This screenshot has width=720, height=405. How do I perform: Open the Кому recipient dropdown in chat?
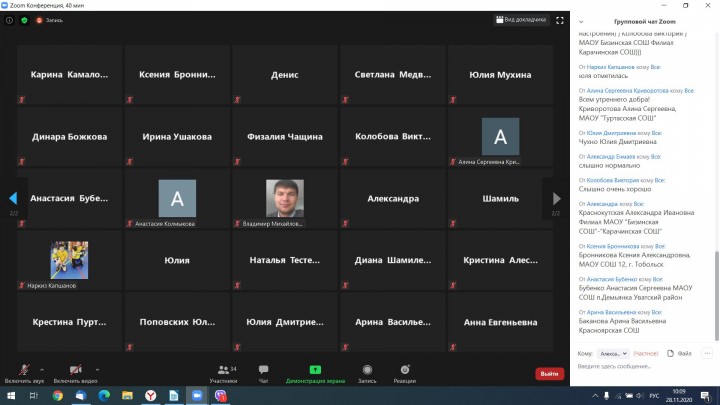tap(612, 353)
